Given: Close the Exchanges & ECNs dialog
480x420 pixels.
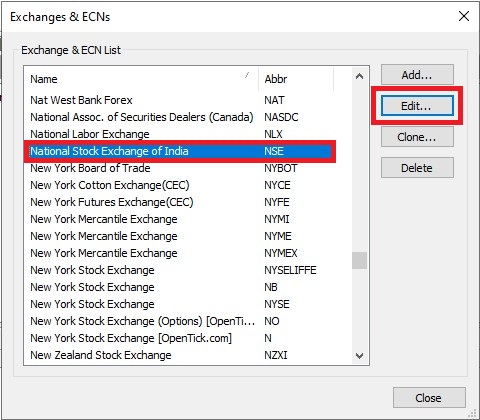Looking at the screenshot, I should 429,398.
